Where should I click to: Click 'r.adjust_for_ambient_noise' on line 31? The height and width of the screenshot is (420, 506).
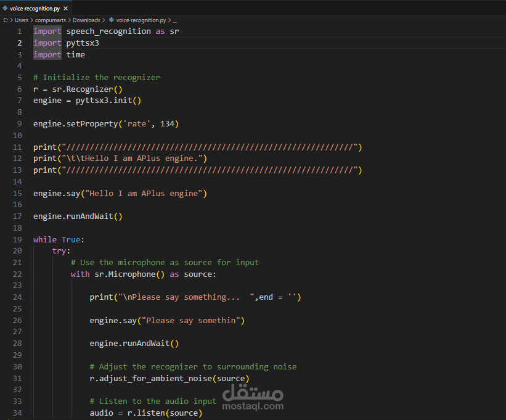coord(151,378)
